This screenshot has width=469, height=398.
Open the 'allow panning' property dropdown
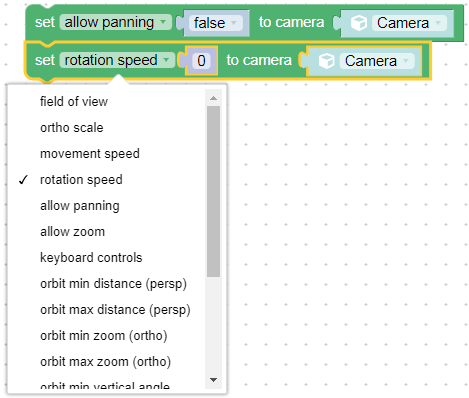(116, 22)
